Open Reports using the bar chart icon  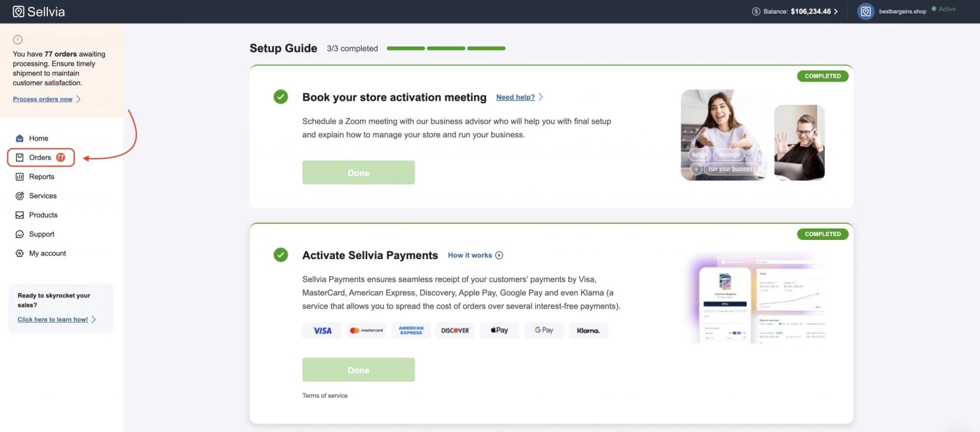coord(19,176)
